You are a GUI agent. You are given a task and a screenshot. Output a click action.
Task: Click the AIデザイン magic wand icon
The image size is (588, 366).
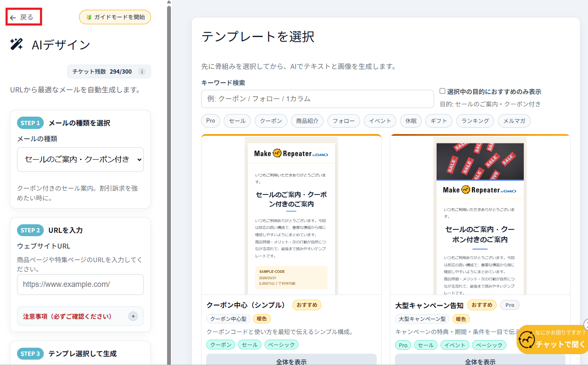coord(17,44)
